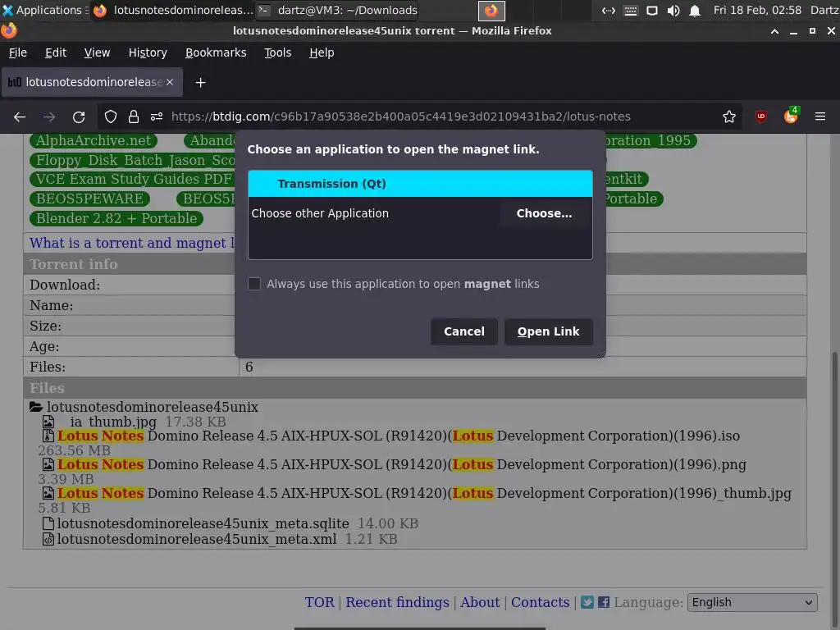Reload the current page
The image size is (840, 630).
click(x=79, y=116)
